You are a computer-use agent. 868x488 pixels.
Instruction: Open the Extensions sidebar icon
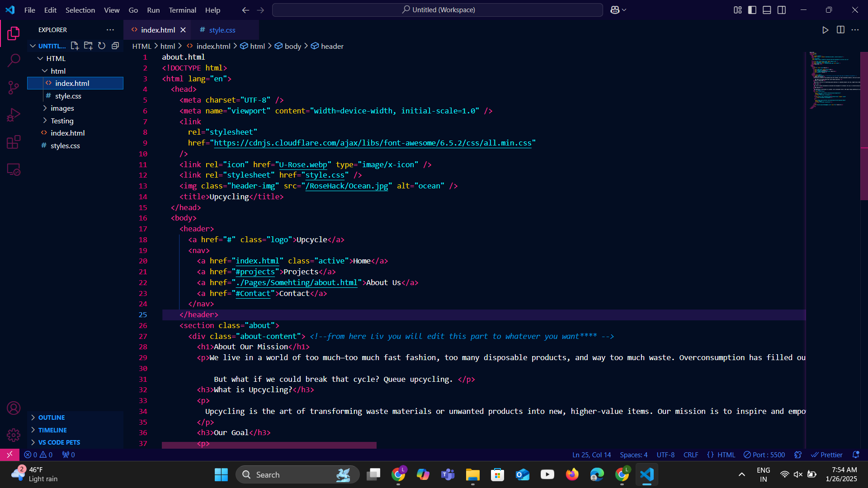tap(14, 142)
